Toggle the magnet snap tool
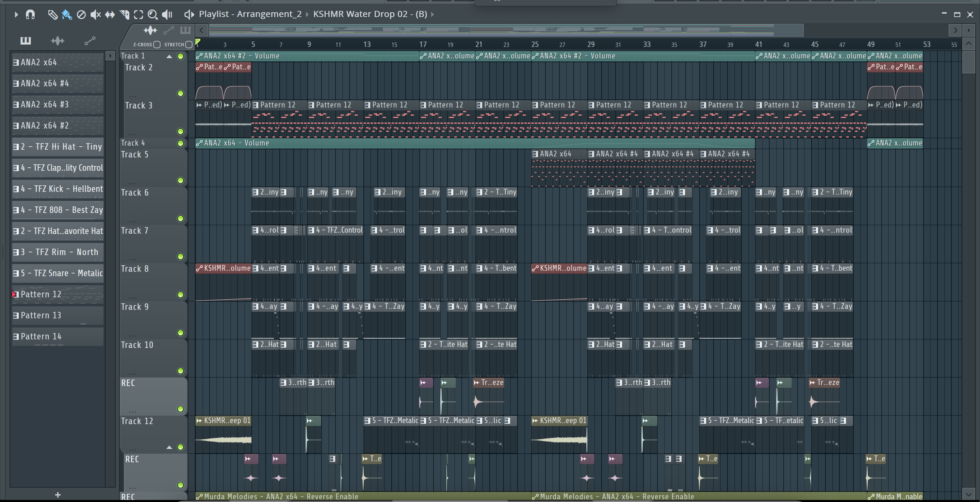 (x=30, y=14)
